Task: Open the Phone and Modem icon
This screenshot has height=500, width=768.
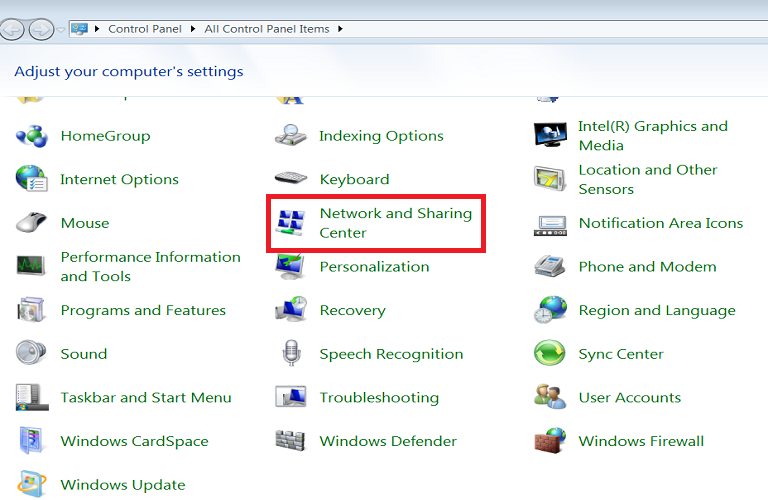Action: (x=550, y=267)
